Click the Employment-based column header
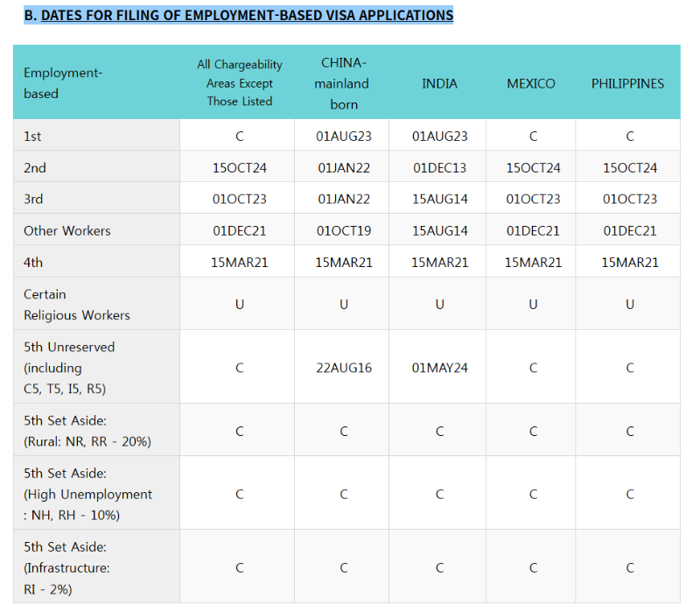The height and width of the screenshot is (612, 700). [63, 83]
